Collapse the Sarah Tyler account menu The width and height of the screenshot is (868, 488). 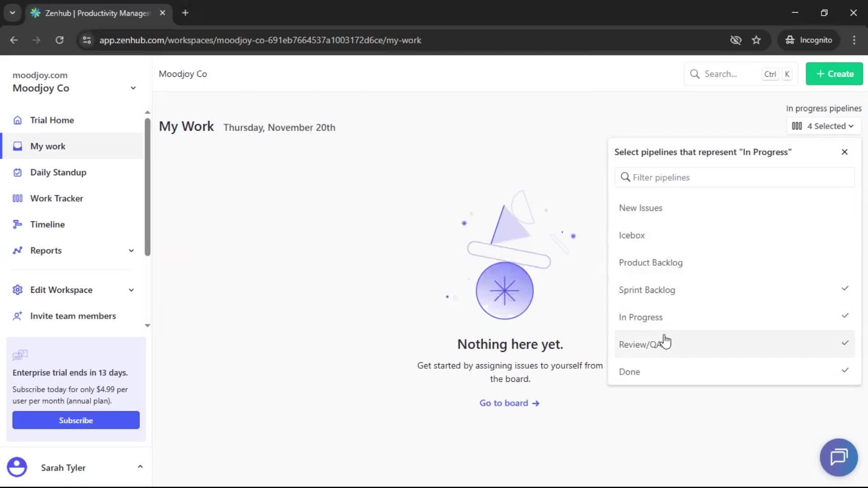click(x=140, y=467)
